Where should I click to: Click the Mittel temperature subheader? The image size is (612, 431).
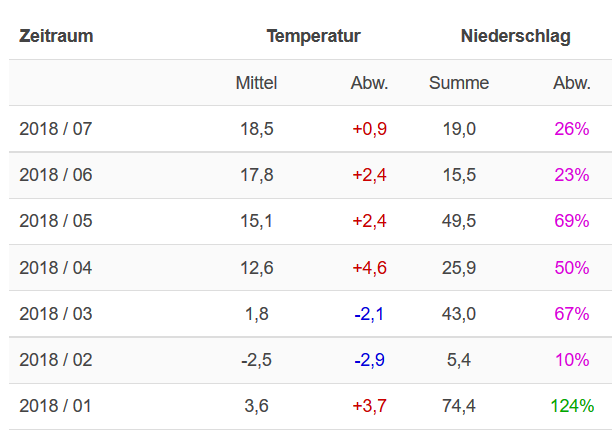[x=256, y=83]
